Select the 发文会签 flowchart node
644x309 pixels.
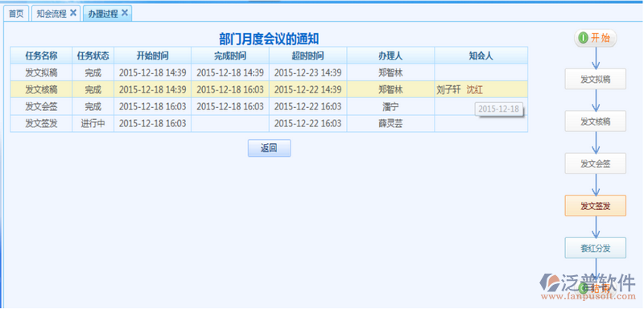pos(595,163)
